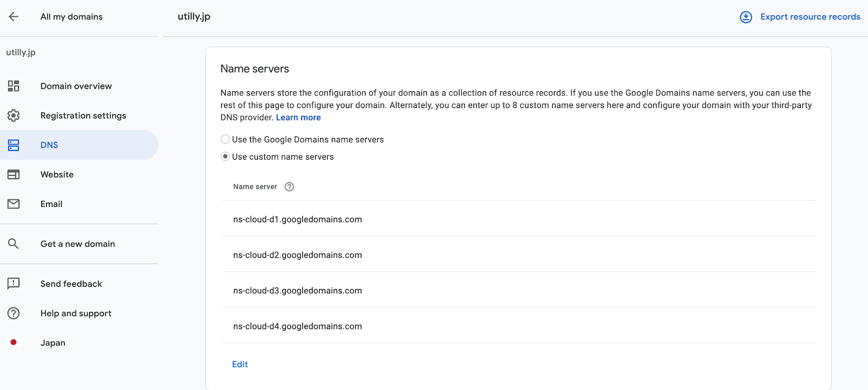Image resolution: width=868 pixels, height=390 pixels.
Task: Click Edit under name servers list
Action: click(x=240, y=364)
